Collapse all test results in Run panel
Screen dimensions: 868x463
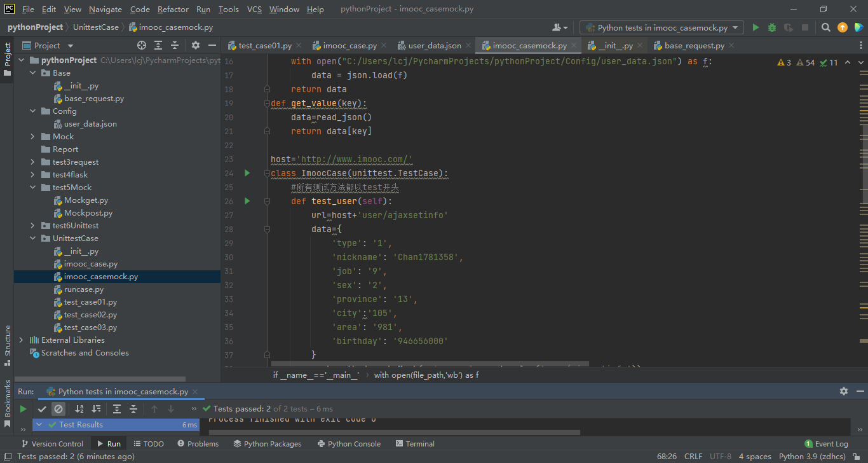point(133,409)
